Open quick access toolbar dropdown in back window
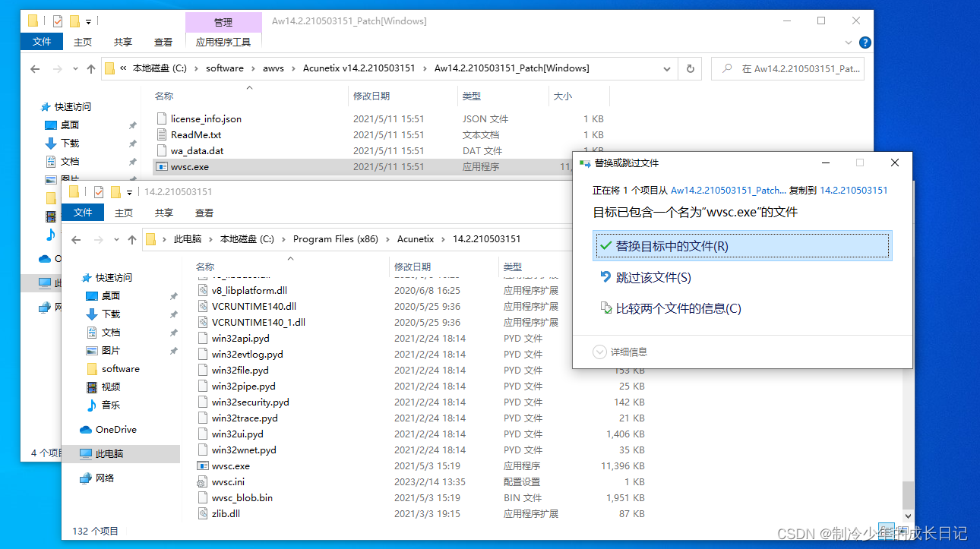980x549 pixels. coord(89,21)
